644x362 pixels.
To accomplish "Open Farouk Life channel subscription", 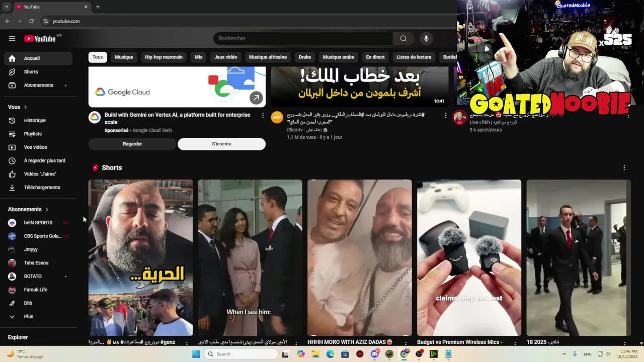I will [38, 290].
